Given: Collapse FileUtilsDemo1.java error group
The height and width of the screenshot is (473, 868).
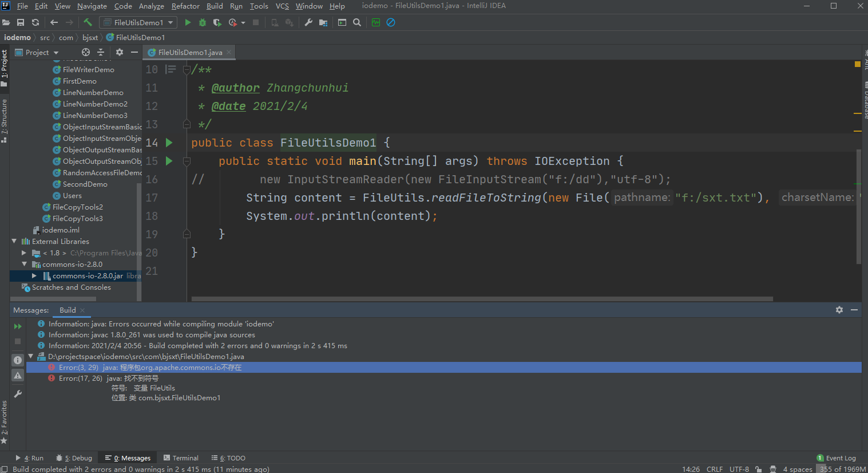Looking at the screenshot, I should 31,356.
